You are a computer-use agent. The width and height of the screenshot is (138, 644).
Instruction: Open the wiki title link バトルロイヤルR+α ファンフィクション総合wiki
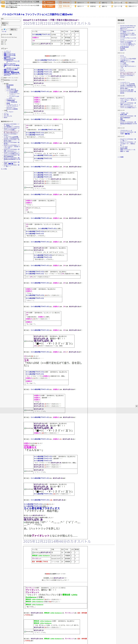pos(37,14)
